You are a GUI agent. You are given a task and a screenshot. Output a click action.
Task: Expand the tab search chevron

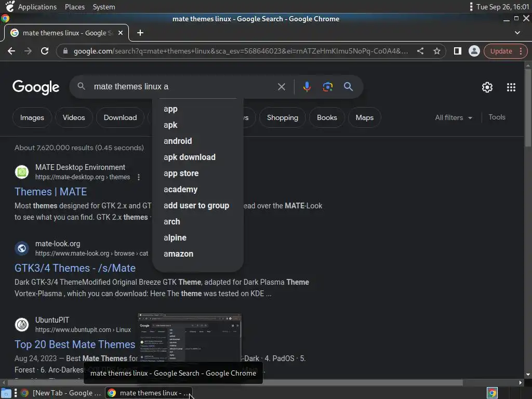click(x=517, y=33)
